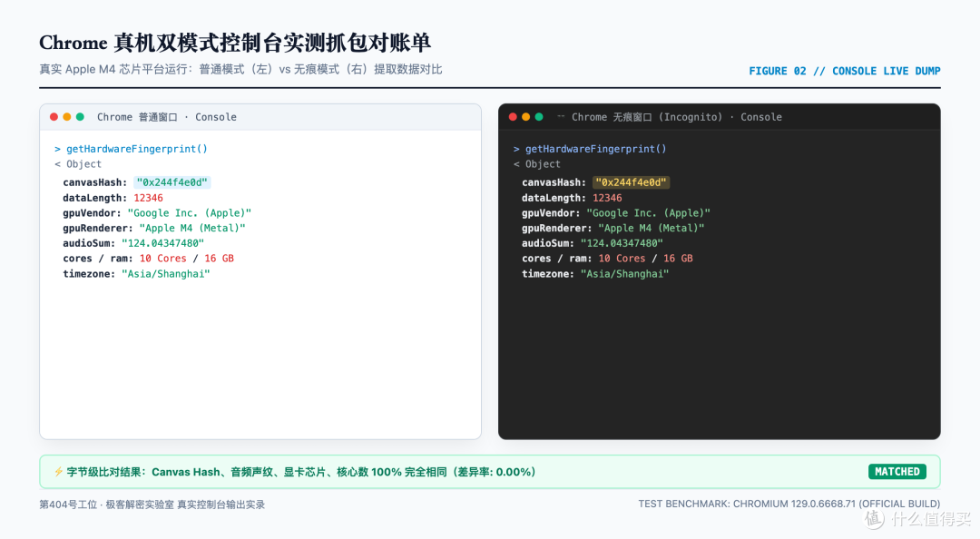Click the dataLength 12346 value in the light console
Image resolution: width=980 pixels, height=539 pixels.
tap(148, 198)
